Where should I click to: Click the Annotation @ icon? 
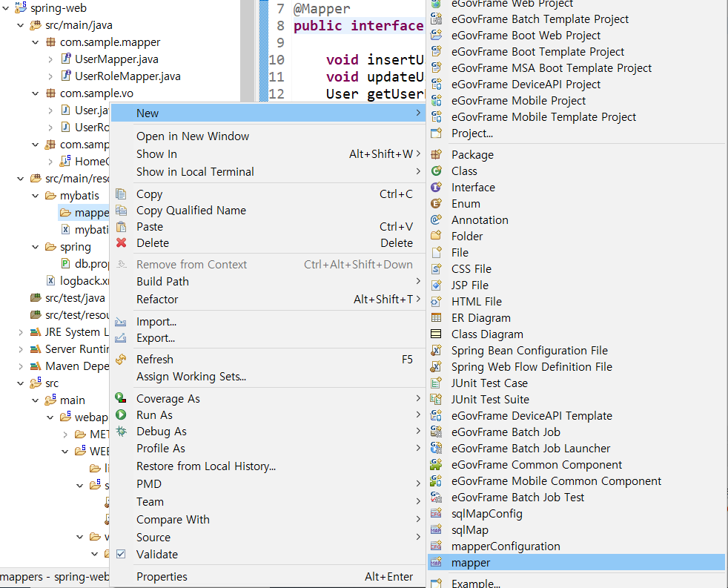[x=436, y=219]
